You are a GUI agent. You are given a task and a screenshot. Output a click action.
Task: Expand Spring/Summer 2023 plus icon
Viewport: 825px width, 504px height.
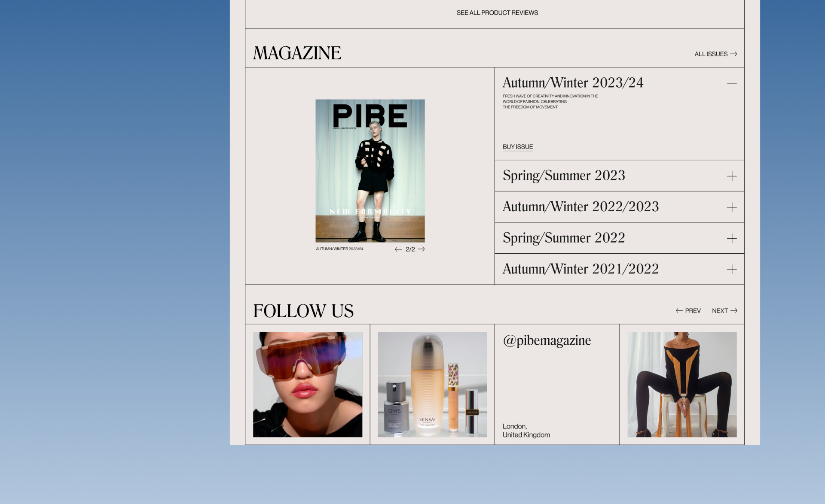tap(731, 176)
